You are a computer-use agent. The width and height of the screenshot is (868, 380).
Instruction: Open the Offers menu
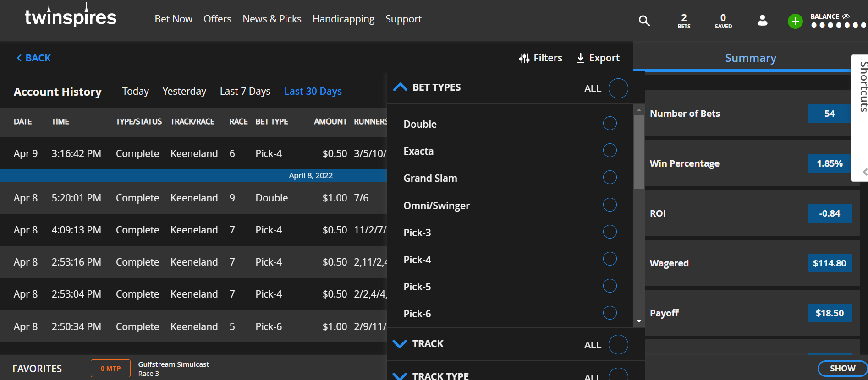[x=218, y=19]
